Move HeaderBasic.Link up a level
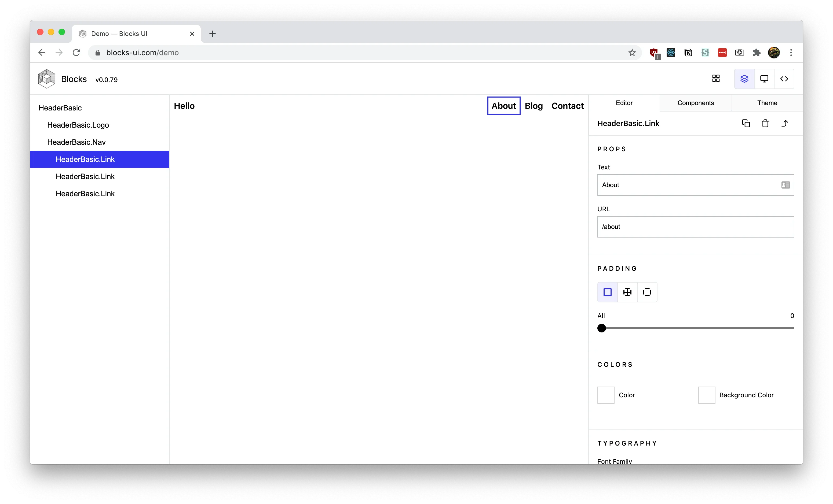833x504 pixels. (785, 123)
